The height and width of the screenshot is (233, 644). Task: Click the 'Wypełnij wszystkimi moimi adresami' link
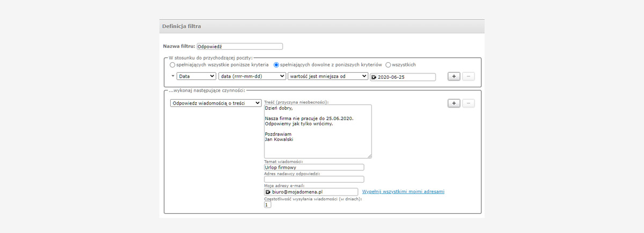404,192
